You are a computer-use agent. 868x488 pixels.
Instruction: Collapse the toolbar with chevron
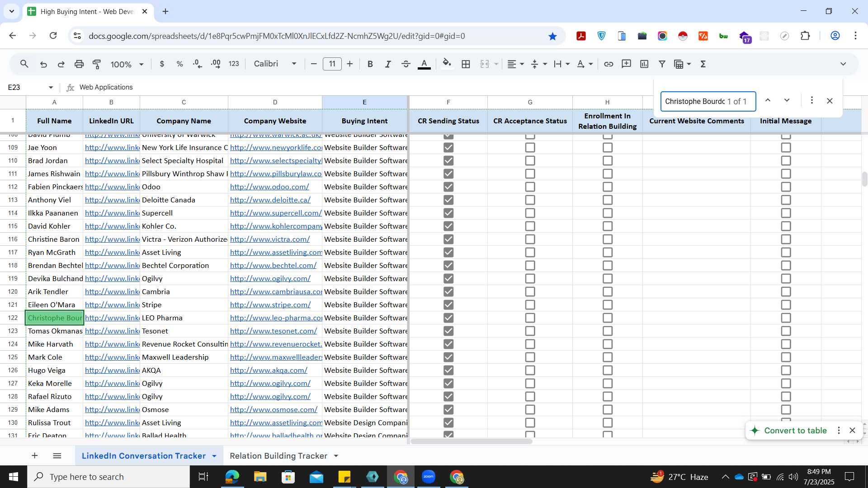843,64
